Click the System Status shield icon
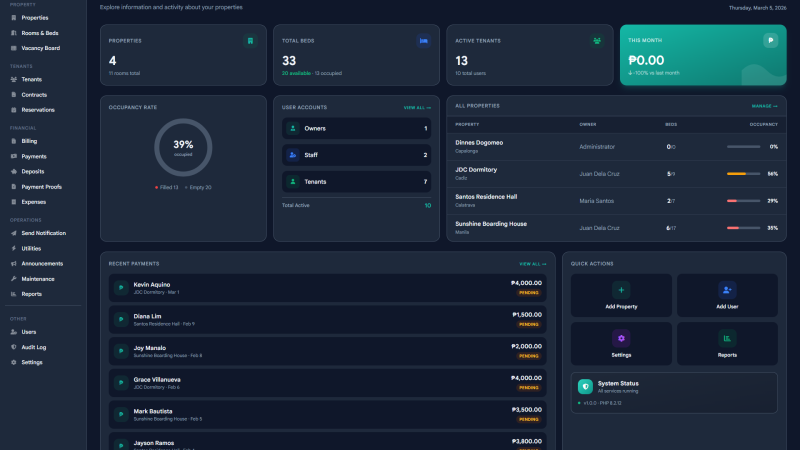This screenshot has width=800, height=450. (x=585, y=387)
